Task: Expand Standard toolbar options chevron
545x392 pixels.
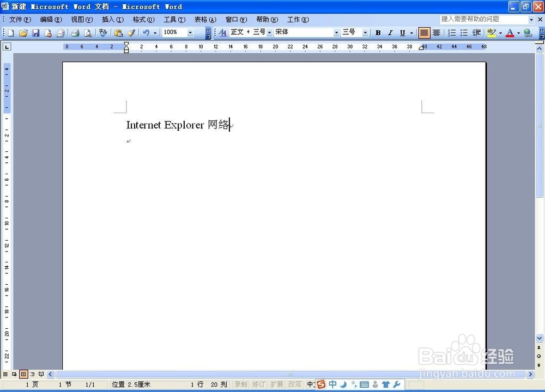Action: tap(208, 33)
